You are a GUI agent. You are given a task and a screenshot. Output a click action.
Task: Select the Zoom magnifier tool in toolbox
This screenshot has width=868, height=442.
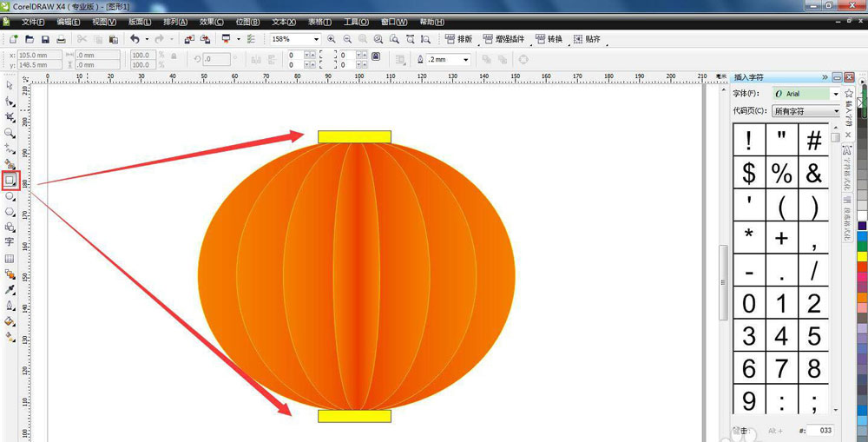pos(10,133)
